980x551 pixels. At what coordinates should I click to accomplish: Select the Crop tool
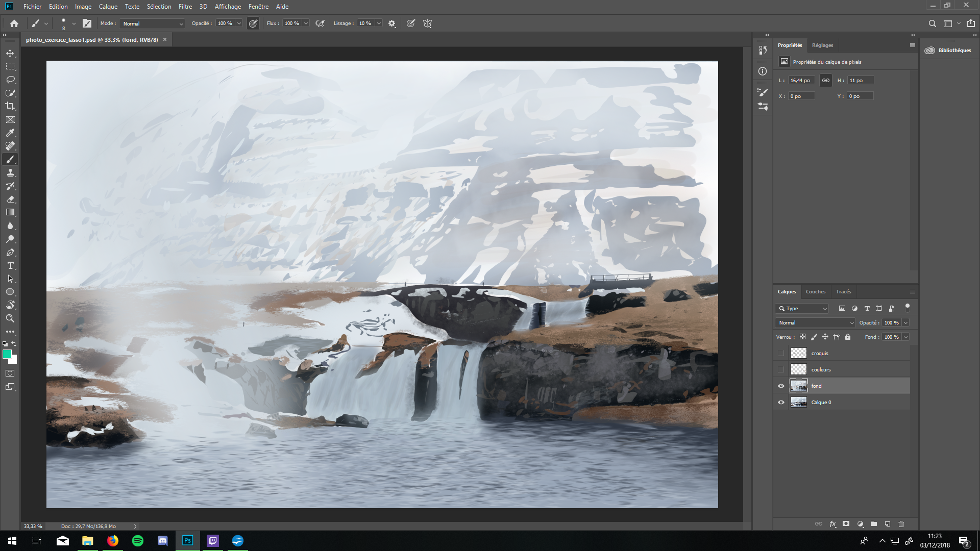pyautogui.click(x=10, y=106)
